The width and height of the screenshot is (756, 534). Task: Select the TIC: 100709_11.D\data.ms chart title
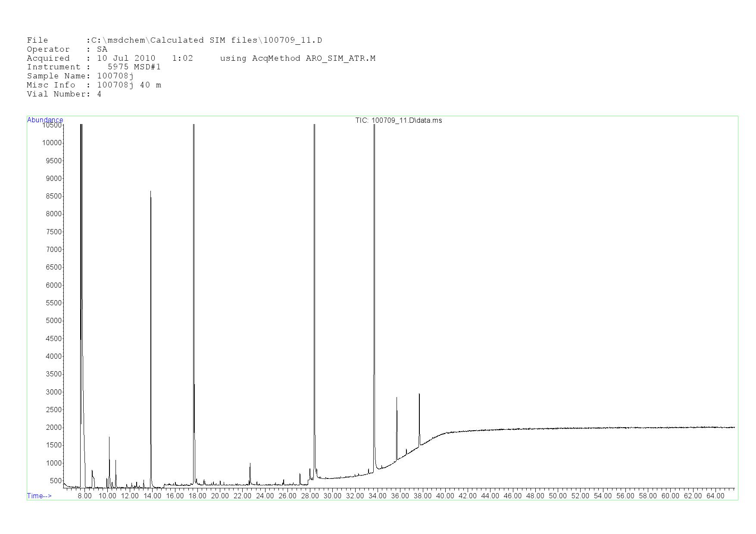(398, 120)
